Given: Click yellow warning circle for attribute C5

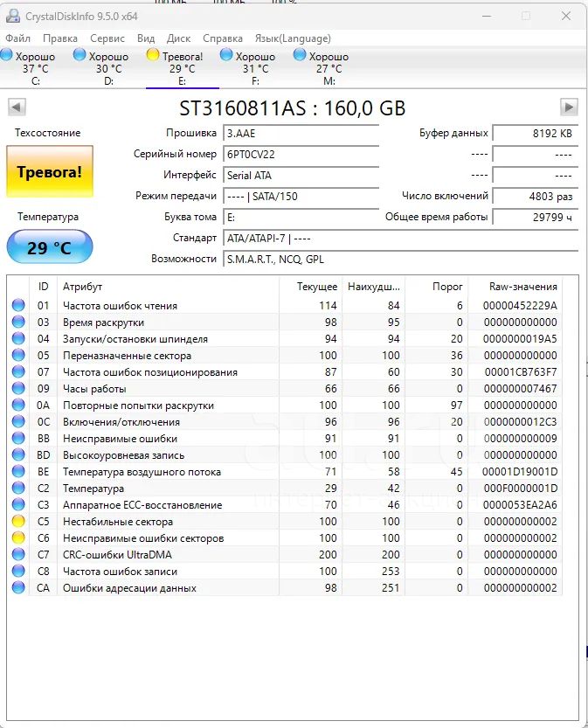Looking at the screenshot, I should point(18,522).
